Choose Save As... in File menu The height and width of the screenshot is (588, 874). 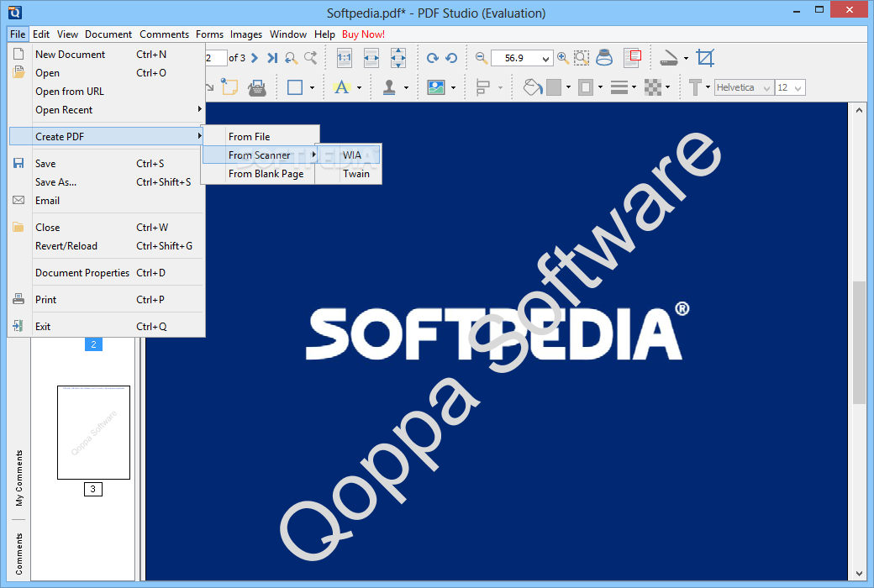pyautogui.click(x=107, y=182)
